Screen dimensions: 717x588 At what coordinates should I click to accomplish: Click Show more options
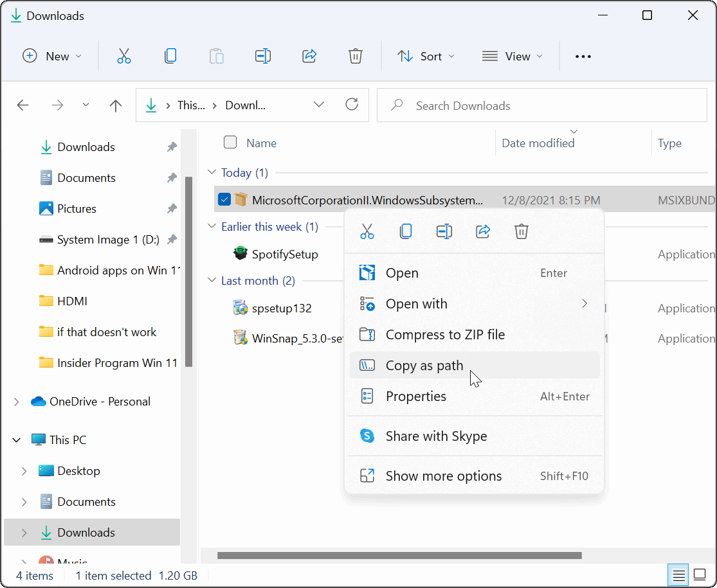[443, 476]
